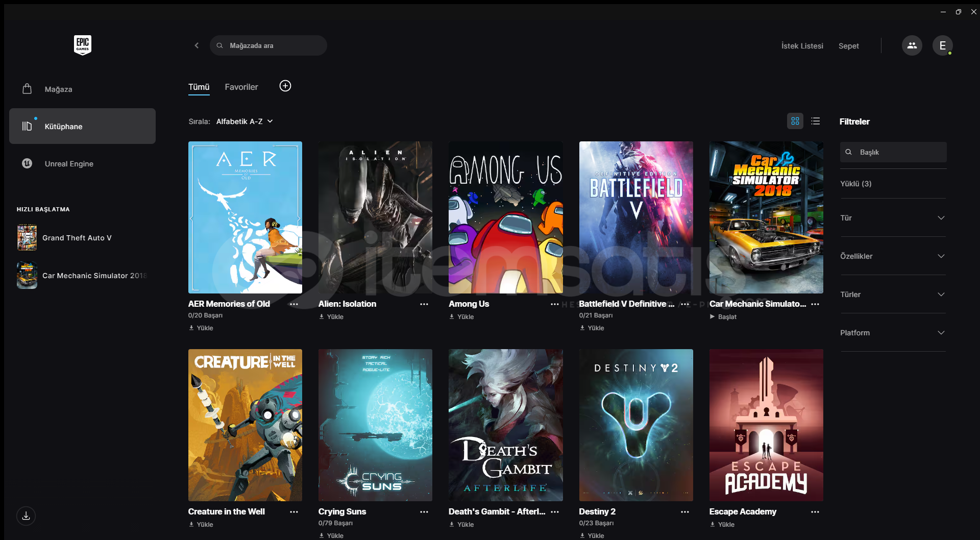
Task: Expand the Özellikler filter
Action: [893, 256]
